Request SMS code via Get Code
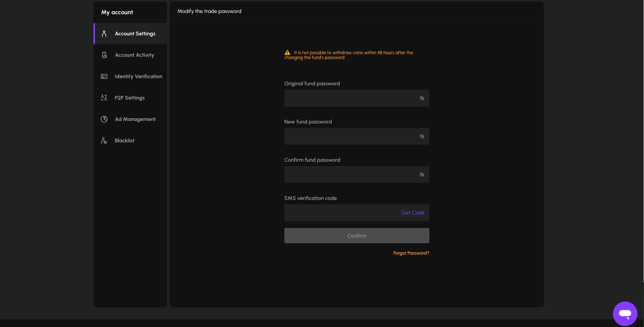 point(413,213)
